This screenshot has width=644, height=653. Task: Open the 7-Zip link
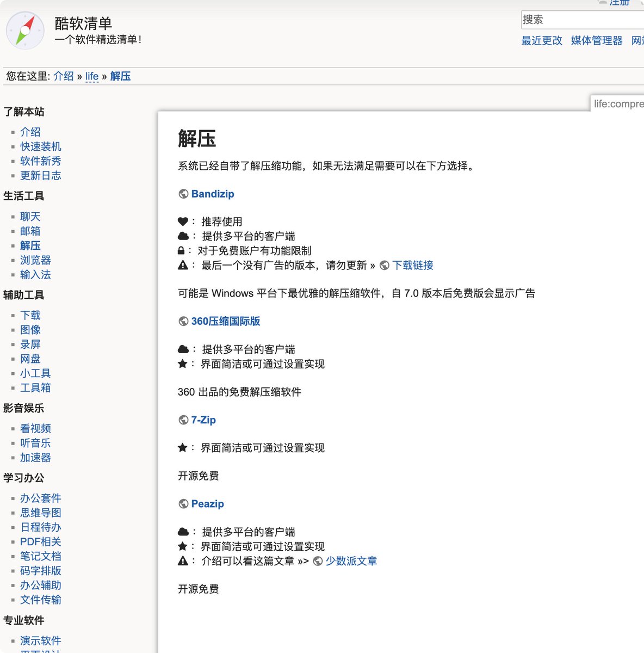click(x=203, y=420)
